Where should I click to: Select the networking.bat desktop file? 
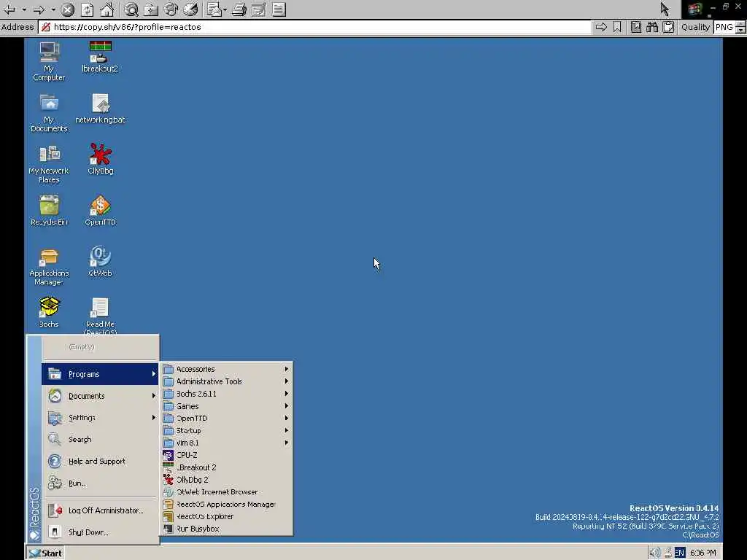100,109
